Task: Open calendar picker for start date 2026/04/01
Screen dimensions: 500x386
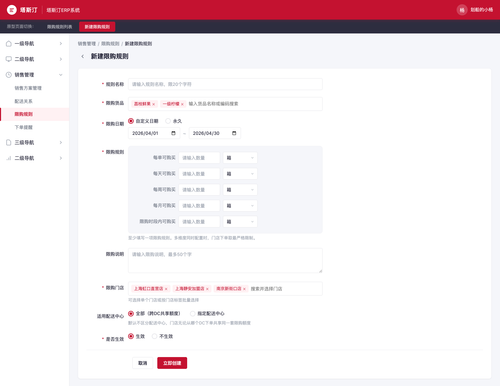Action: click(x=173, y=133)
